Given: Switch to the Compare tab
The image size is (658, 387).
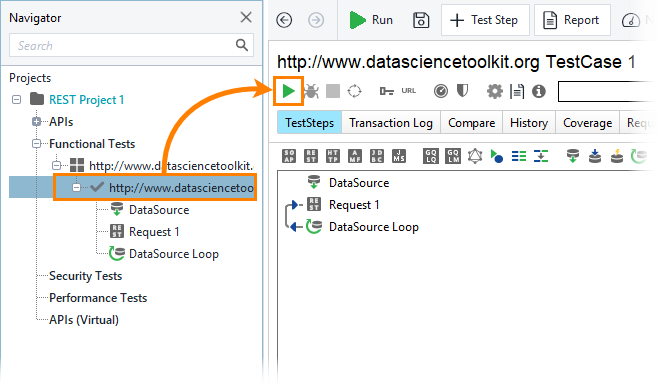Looking at the screenshot, I should (471, 123).
